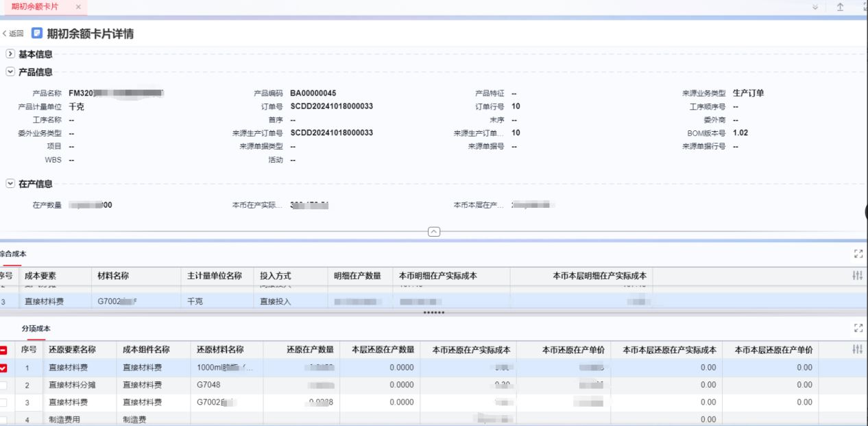Open the tab list double-chevron at top right
The image size is (868, 426).
pos(815,7)
